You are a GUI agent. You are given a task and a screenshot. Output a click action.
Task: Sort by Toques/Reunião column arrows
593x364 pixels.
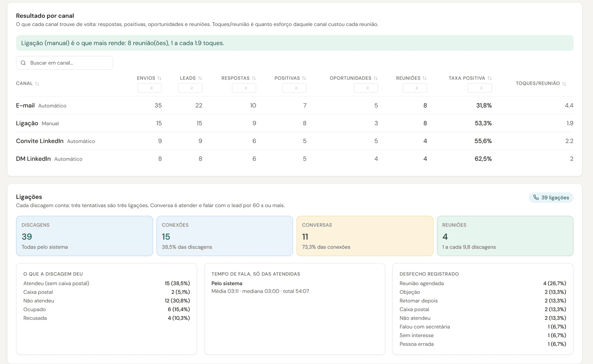point(564,84)
